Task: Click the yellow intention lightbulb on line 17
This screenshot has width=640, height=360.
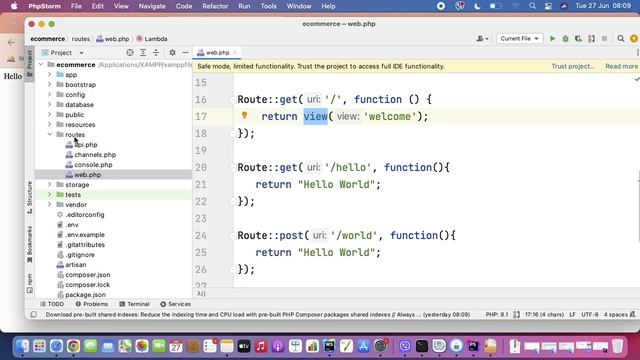Action: coord(244,116)
